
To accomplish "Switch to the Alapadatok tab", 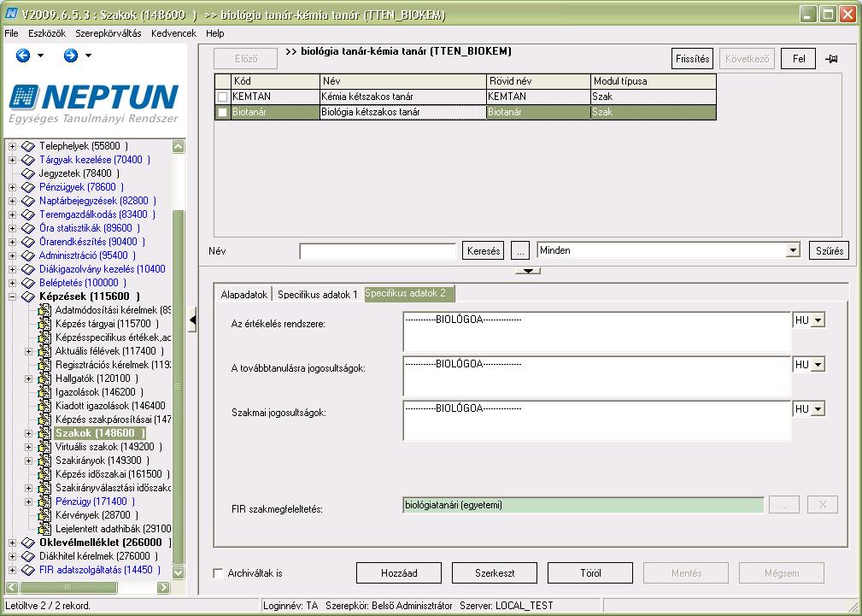I will (x=243, y=295).
